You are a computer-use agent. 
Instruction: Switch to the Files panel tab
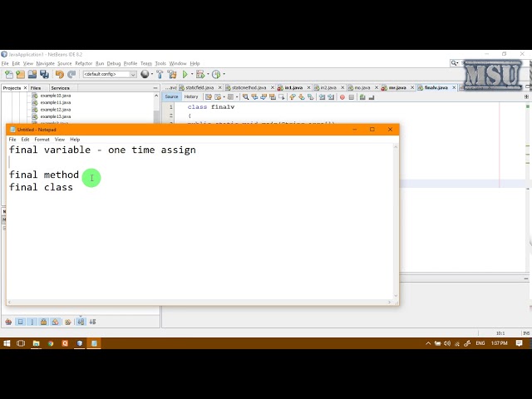coord(36,88)
